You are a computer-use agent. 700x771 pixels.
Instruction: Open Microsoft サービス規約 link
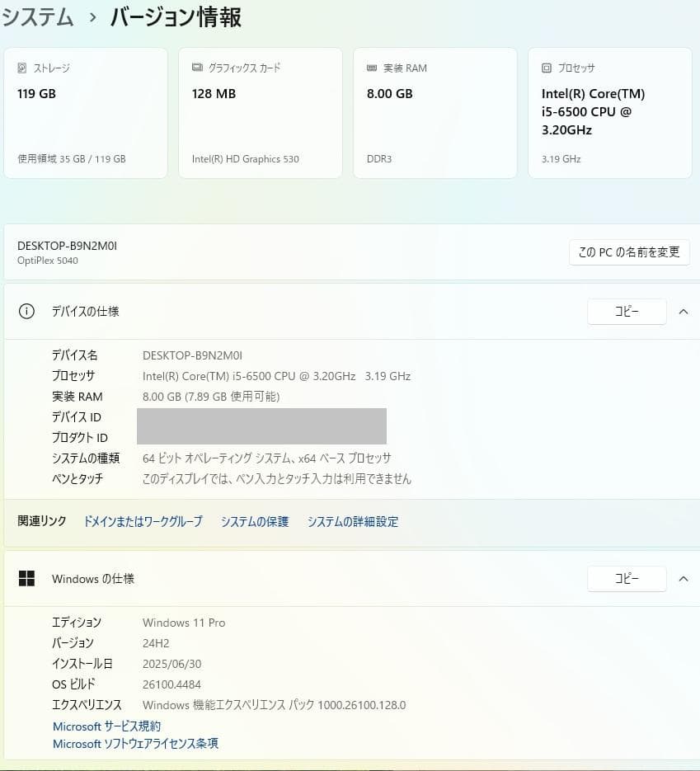[x=107, y=726]
